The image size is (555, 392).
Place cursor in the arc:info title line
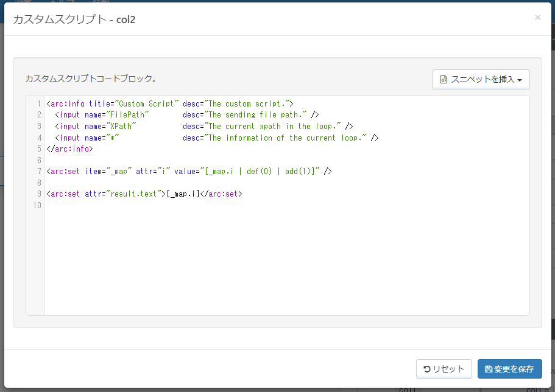[x=169, y=103]
